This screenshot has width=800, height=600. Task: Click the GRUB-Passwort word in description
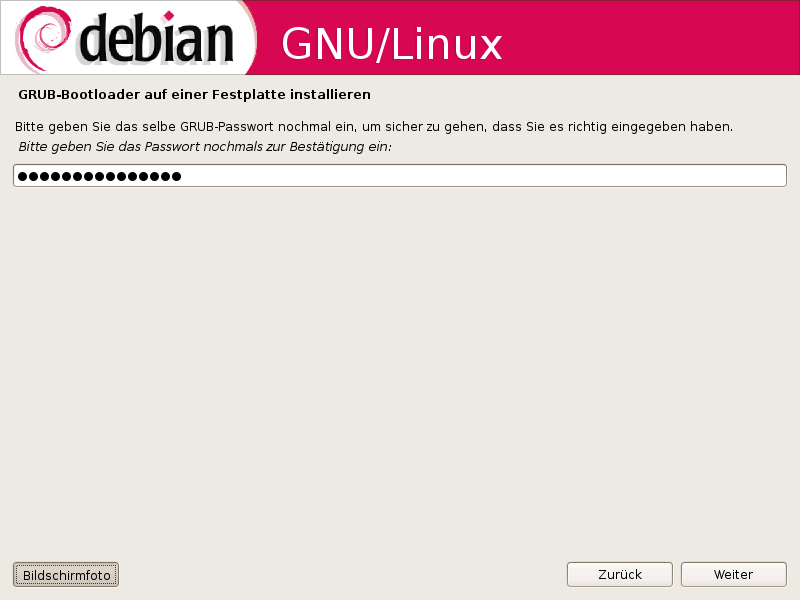[x=227, y=127]
